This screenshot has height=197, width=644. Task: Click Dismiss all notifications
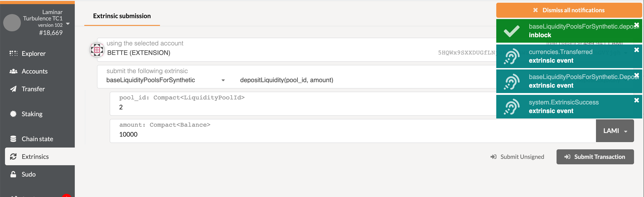pyautogui.click(x=569, y=10)
